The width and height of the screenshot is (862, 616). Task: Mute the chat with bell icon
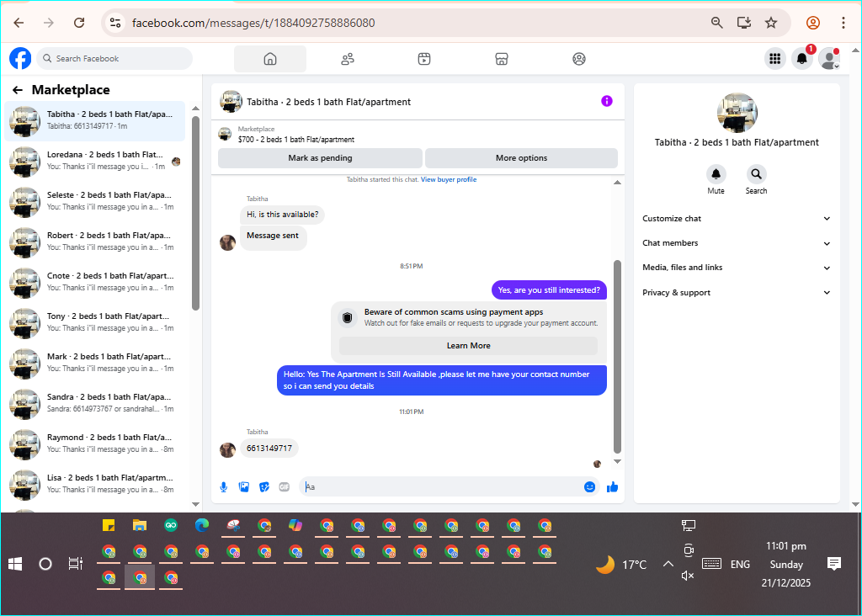tap(716, 174)
